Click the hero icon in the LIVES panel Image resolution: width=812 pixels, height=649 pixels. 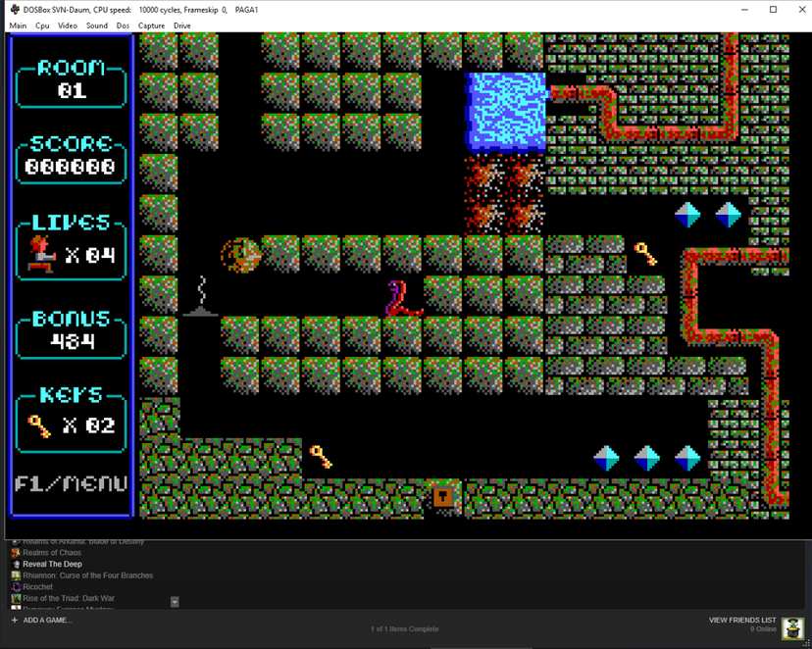[41, 254]
